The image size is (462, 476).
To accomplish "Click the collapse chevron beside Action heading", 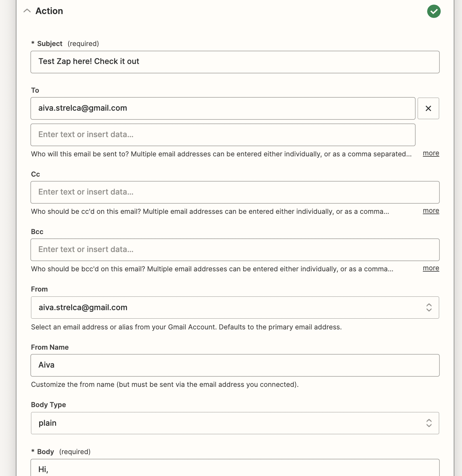I will click(x=27, y=11).
